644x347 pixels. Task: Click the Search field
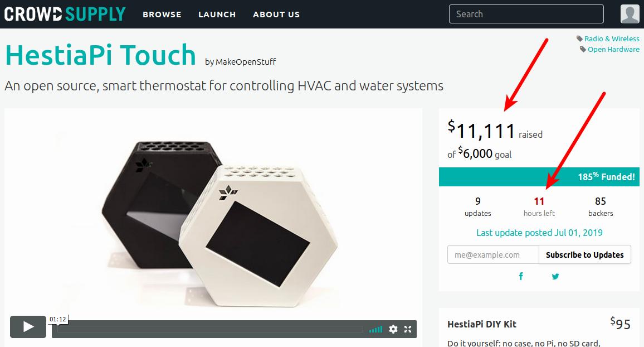(526, 14)
